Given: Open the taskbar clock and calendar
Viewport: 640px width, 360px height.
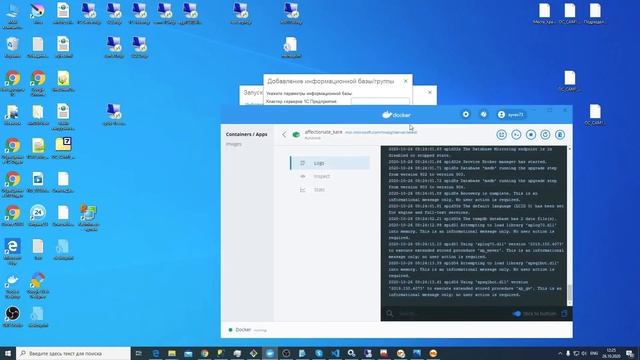Looking at the screenshot, I should pos(611,353).
